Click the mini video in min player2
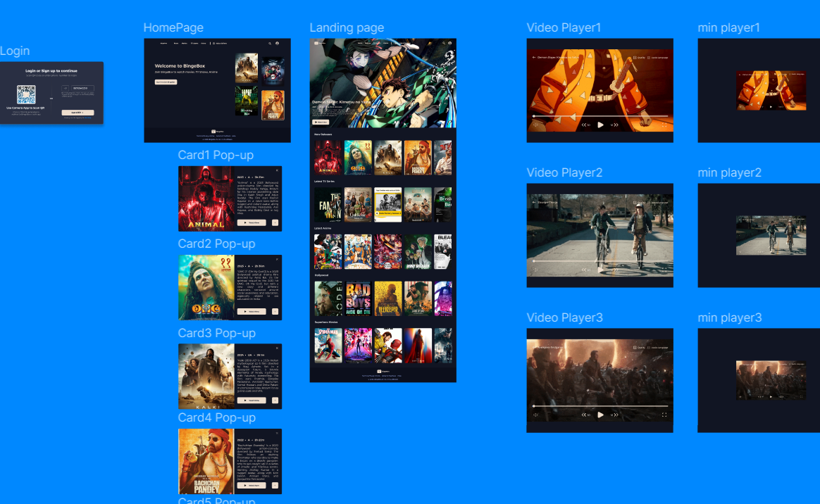The image size is (820, 504). pyautogui.click(x=771, y=236)
